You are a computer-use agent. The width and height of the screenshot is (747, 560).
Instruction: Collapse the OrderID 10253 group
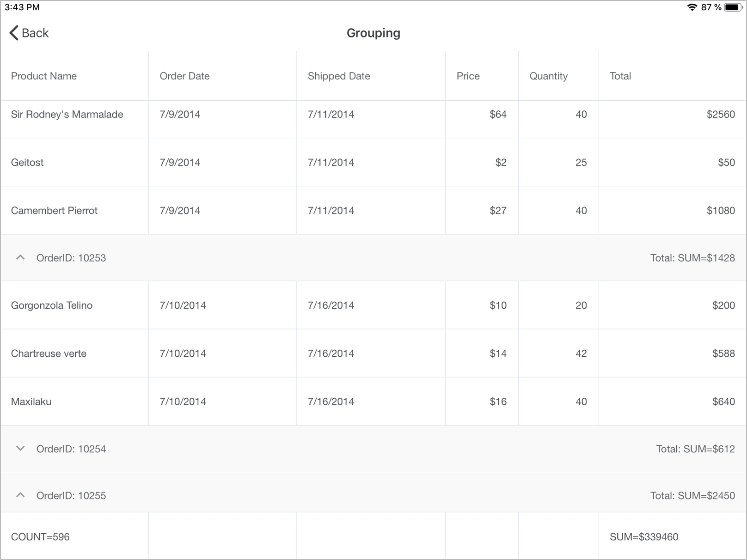tap(20, 258)
